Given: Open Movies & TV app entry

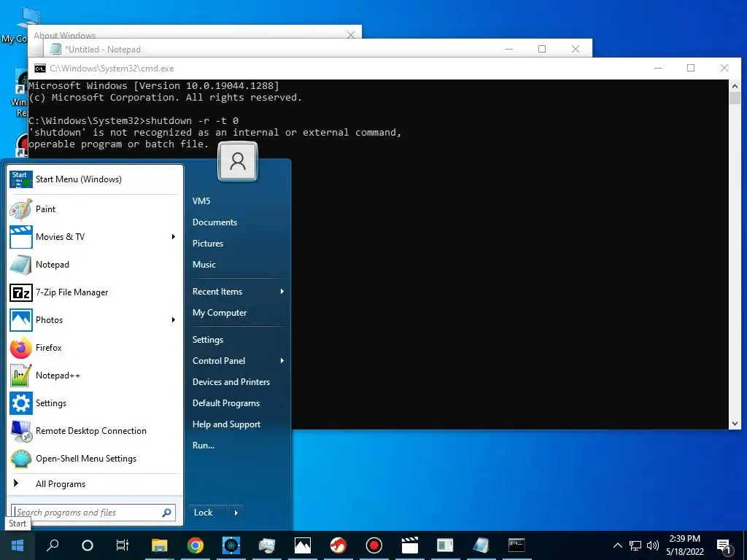Looking at the screenshot, I should (x=94, y=237).
